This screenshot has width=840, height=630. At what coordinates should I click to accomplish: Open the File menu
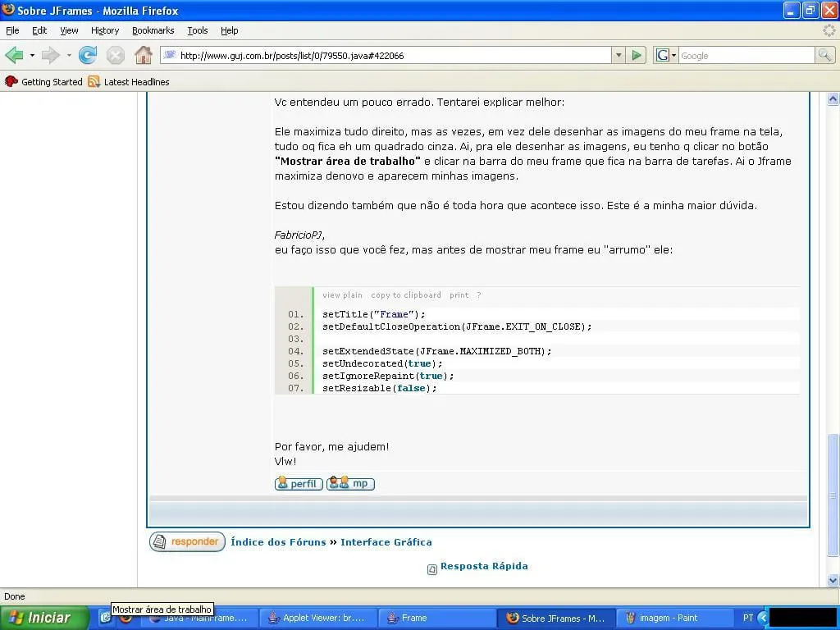coord(12,30)
